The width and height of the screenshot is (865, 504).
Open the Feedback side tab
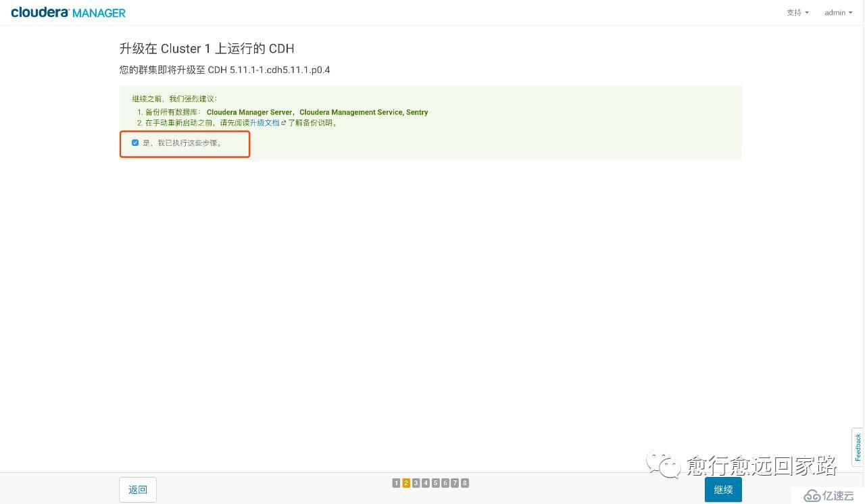pos(858,447)
